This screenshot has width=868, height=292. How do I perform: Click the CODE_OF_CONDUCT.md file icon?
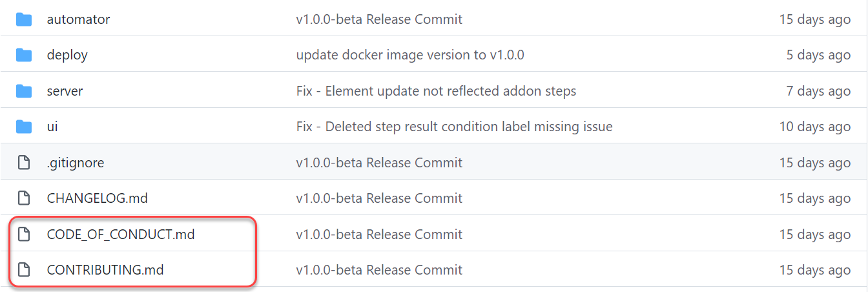click(x=24, y=235)
